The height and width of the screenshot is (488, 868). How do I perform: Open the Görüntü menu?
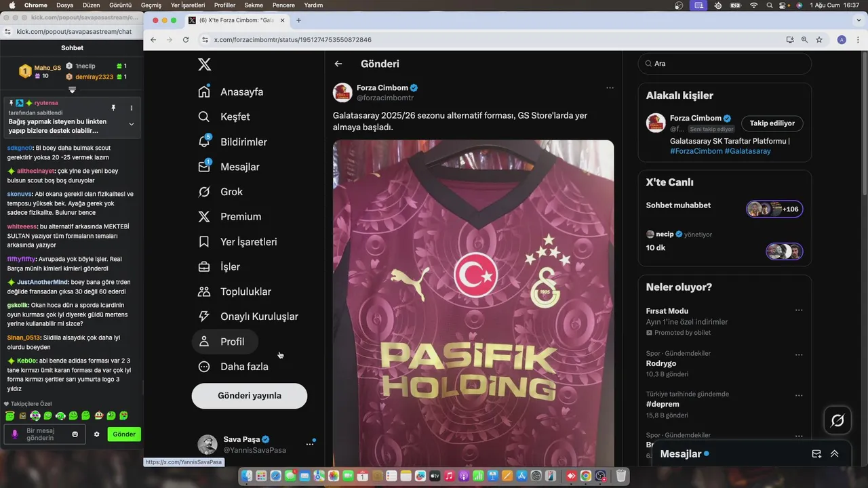121,5
